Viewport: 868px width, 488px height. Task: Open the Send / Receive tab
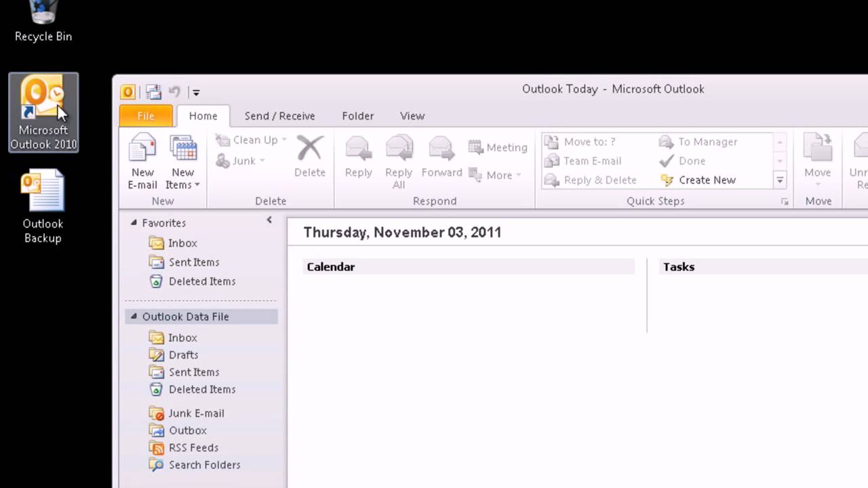279,116
